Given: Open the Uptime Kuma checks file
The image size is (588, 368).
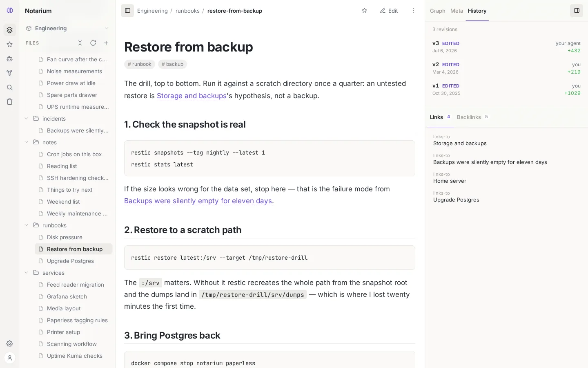Looking at the screenshot, I should coord(73,356).
